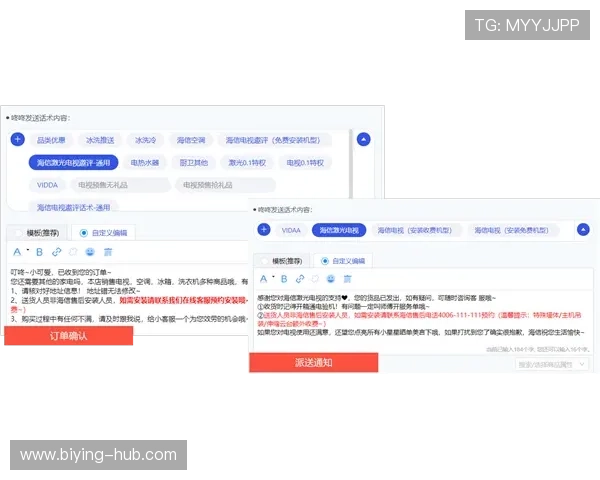Click greyed puzzle icon in dispatch-notice editor
The image size is (600, 480).
coord(315,279)
